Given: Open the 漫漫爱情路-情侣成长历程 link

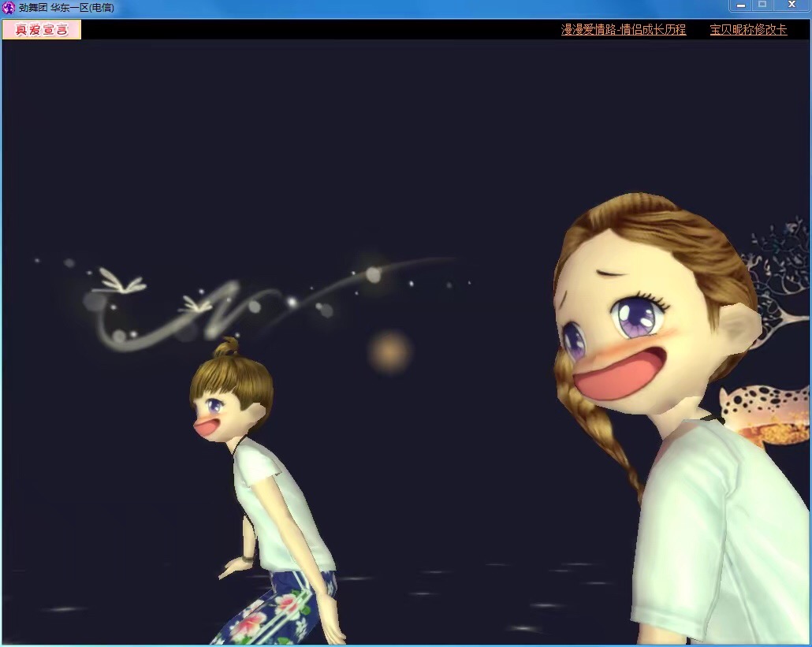Looking at the screenshot, I should pyautogui.click(x=624, y=29).
